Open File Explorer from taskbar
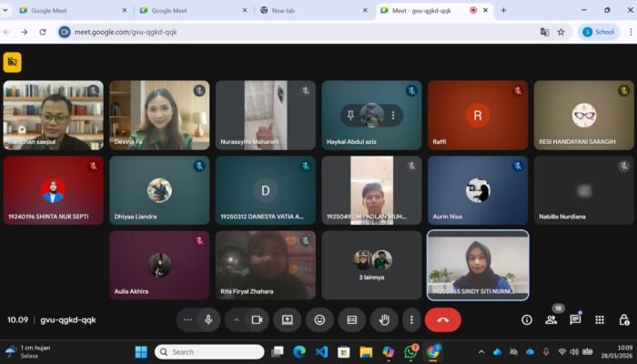 coord(366,352)
